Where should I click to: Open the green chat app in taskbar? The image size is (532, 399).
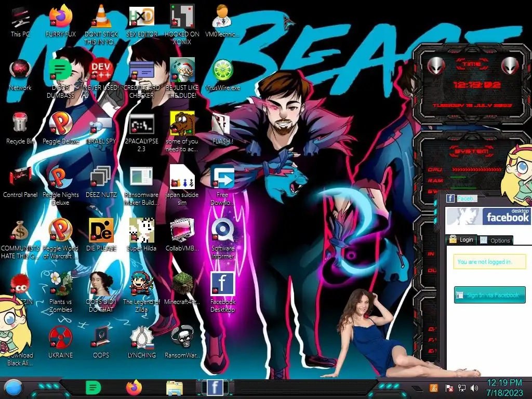[94, 388]
